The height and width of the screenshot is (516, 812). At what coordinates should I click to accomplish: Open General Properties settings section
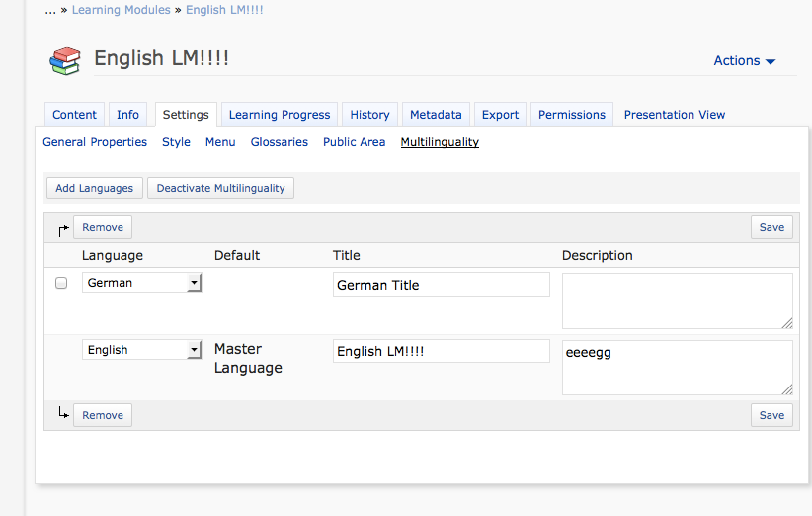(95, 142)
